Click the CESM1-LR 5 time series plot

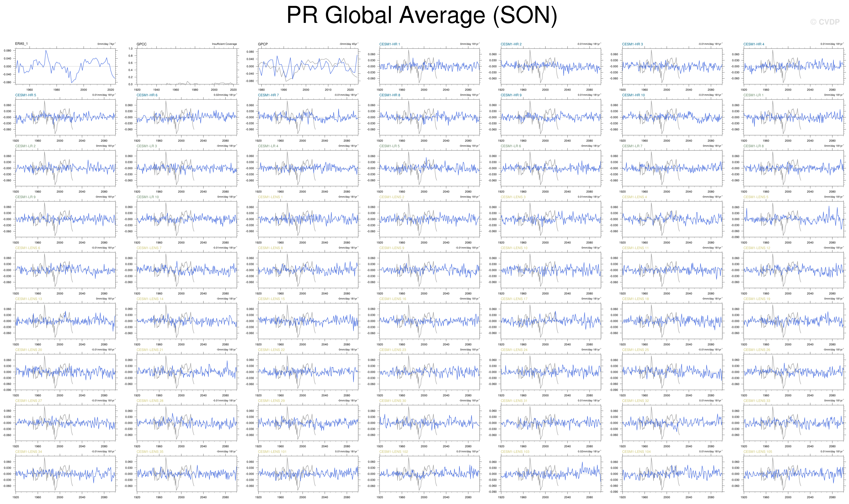430,169
